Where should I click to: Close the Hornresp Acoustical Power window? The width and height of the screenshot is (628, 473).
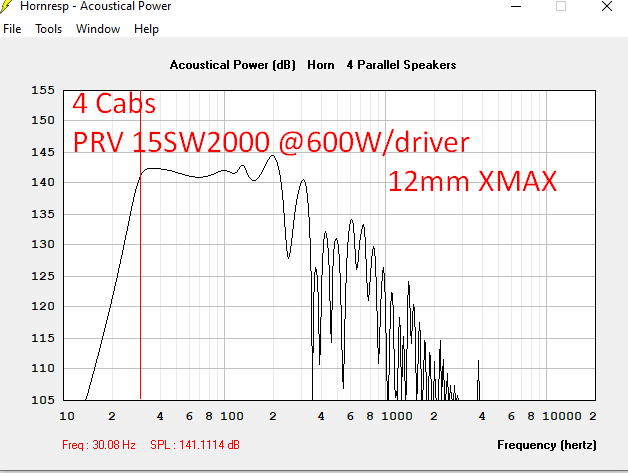point(607,6)
